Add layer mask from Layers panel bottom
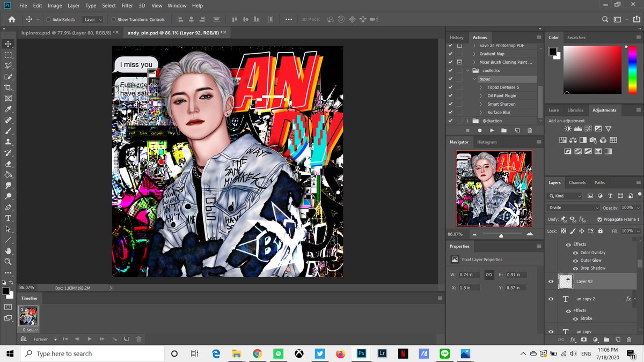The height and width of the screenshot is (362, 644). click(584, 339)
